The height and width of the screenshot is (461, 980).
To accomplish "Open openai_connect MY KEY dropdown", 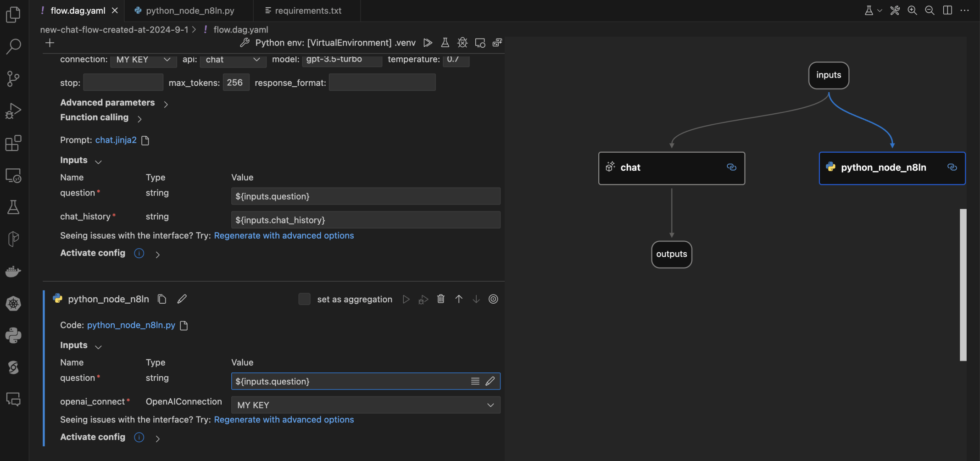I will point(365,405).
